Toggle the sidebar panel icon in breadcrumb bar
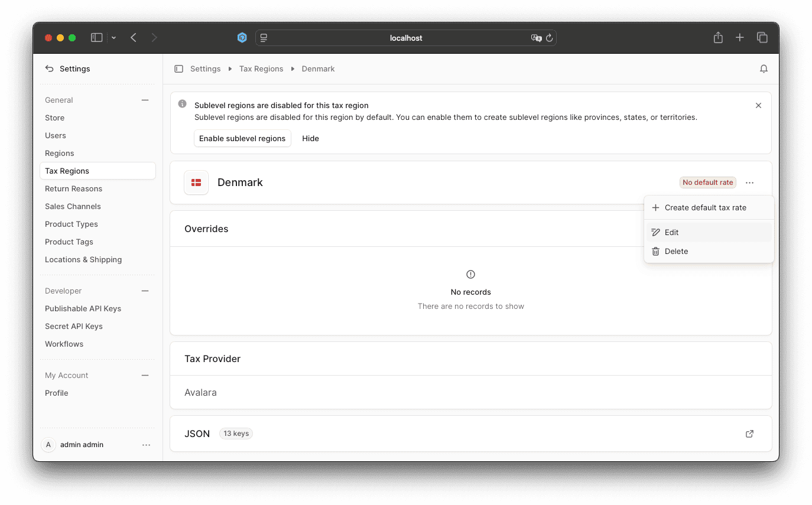 click(178, 69)
